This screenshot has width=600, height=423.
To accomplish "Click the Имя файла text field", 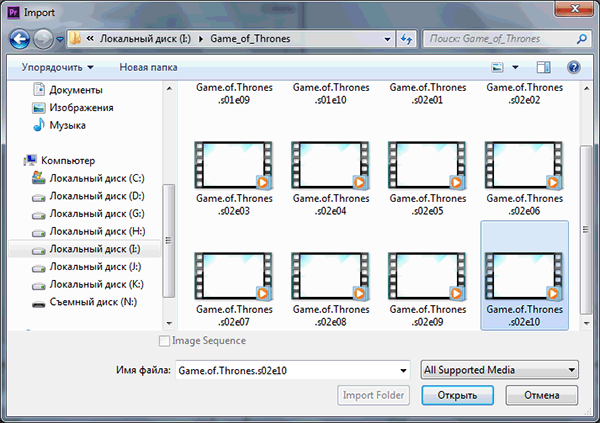I will (292, 370).
